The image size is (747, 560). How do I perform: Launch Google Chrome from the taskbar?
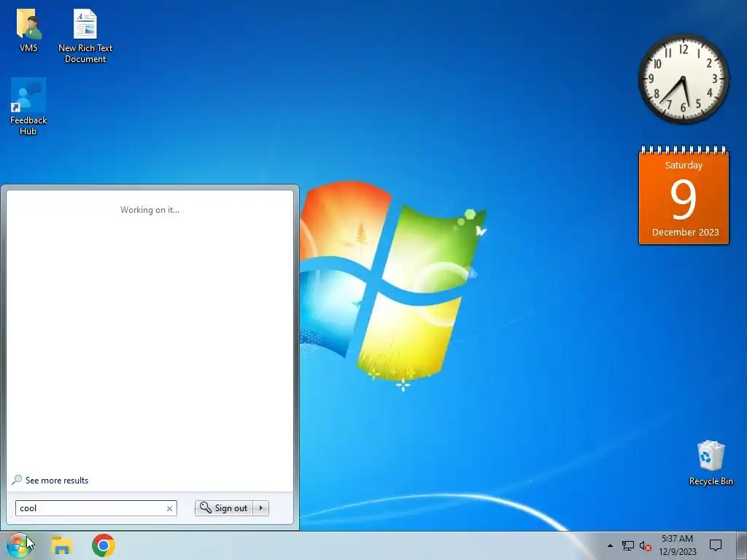(x=104, y=545)
